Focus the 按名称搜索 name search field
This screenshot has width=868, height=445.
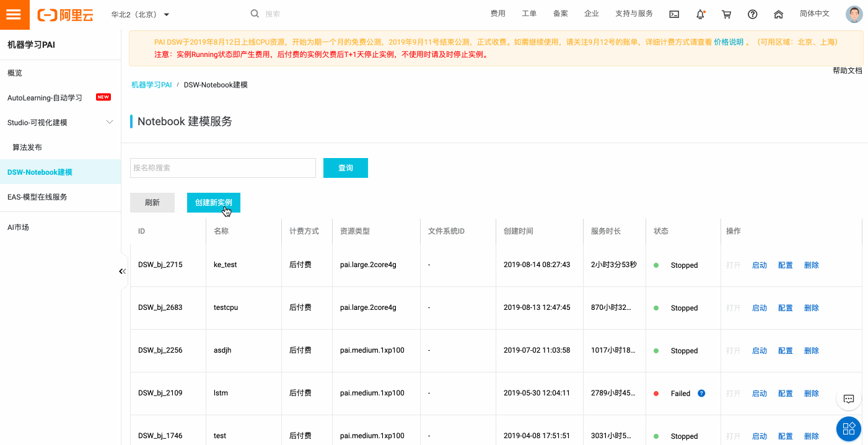click(223, 168)
